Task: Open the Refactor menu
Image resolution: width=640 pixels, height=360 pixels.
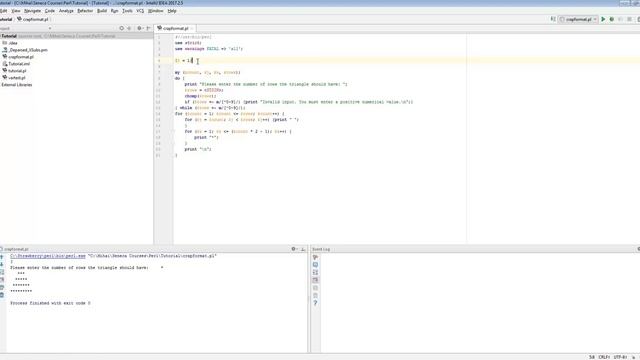Action: (85, 11)
